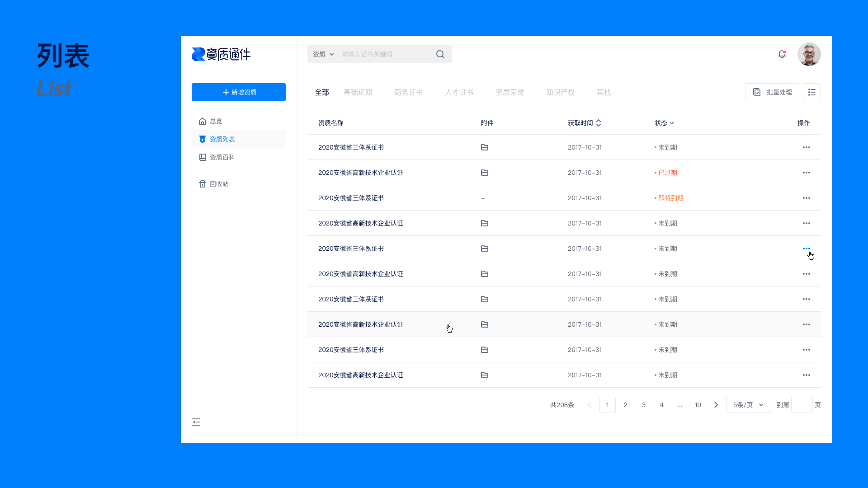Click the jump-to-page input field

[802, 405]
